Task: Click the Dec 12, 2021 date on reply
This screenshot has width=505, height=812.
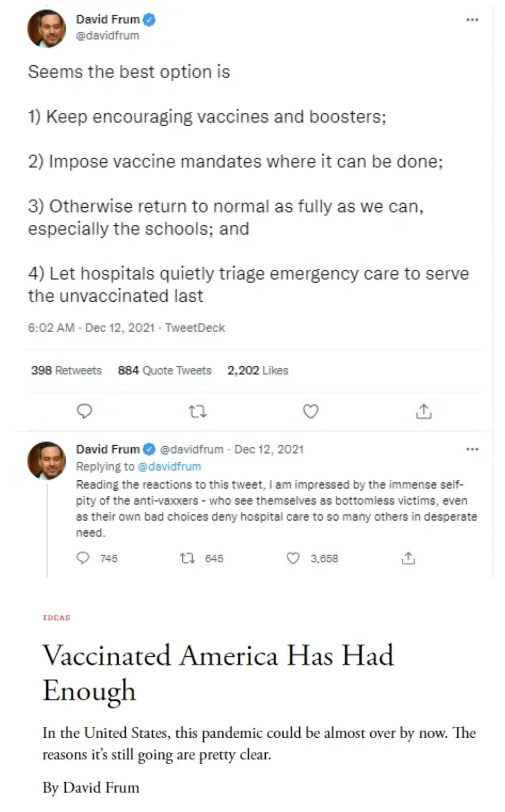Action: pyautogui.click(x=269, y=449)
